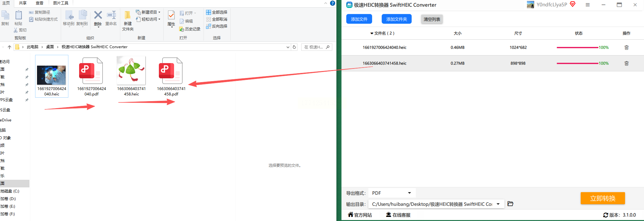Open the Easy access (轻松访问) dropdown
Screen dimensions: 644x221
coord(148,19)
